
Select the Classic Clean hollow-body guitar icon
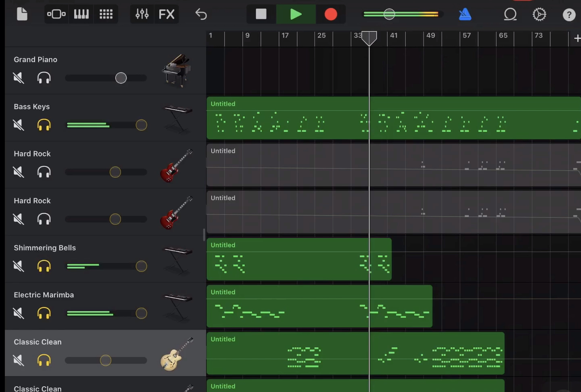pos(177,354)
